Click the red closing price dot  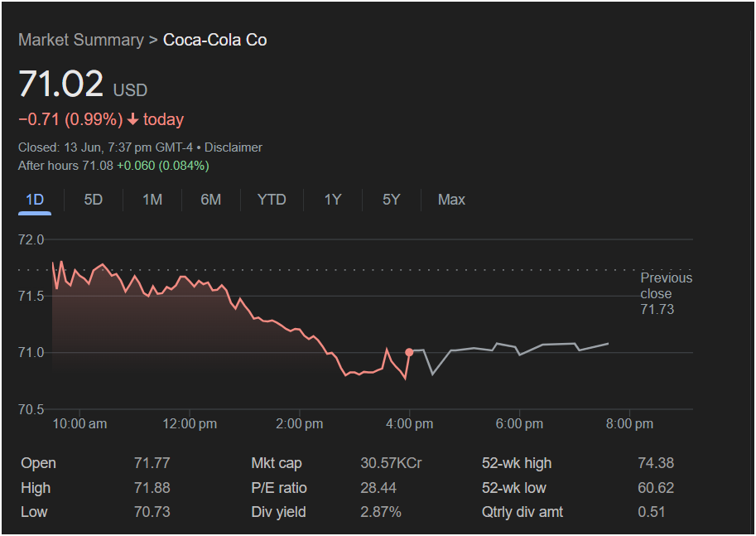coord(409,352)
